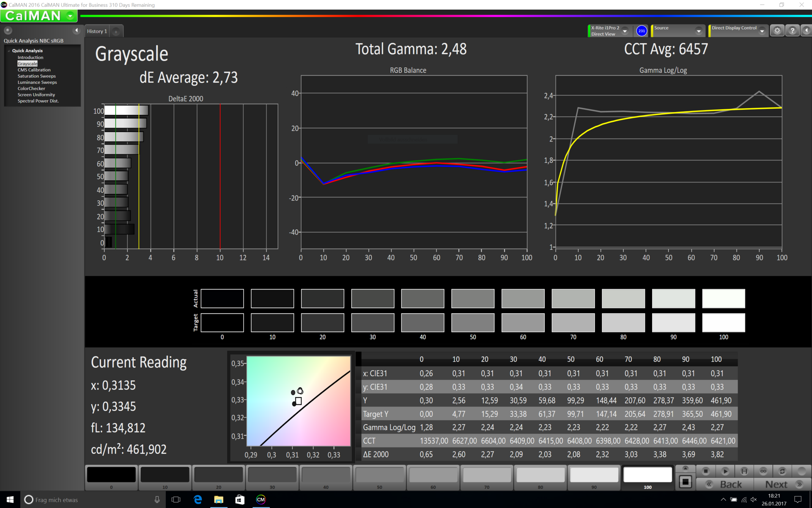Open the CalMAN taskbar icon
The width and height of the screenshot is (812, 508).
261,500
